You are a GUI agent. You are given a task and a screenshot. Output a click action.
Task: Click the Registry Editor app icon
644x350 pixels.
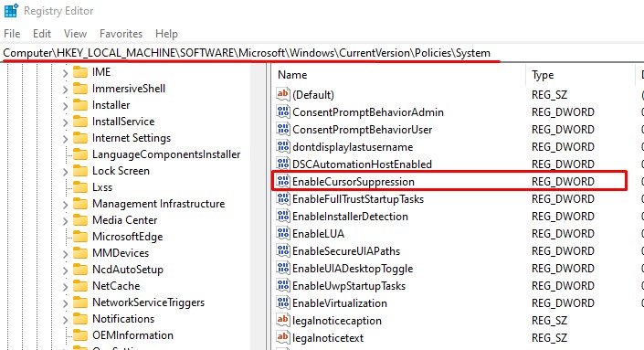point(11,11)
